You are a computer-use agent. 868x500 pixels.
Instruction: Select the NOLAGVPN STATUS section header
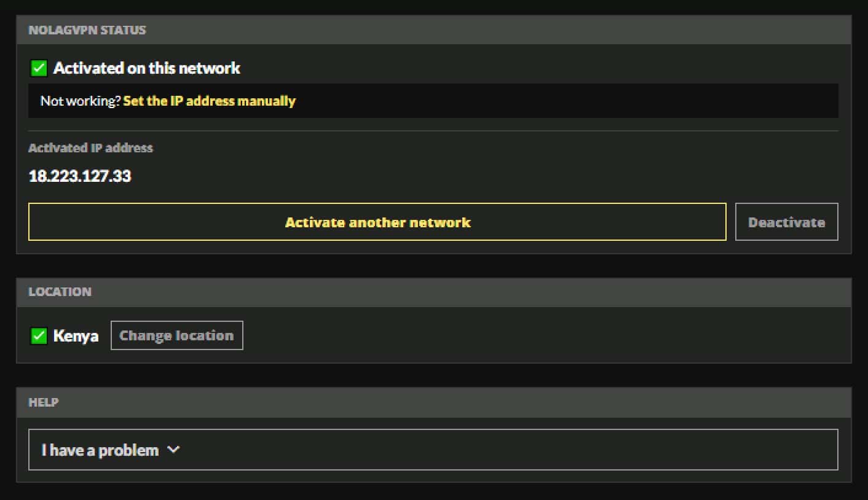pos(87,29)
